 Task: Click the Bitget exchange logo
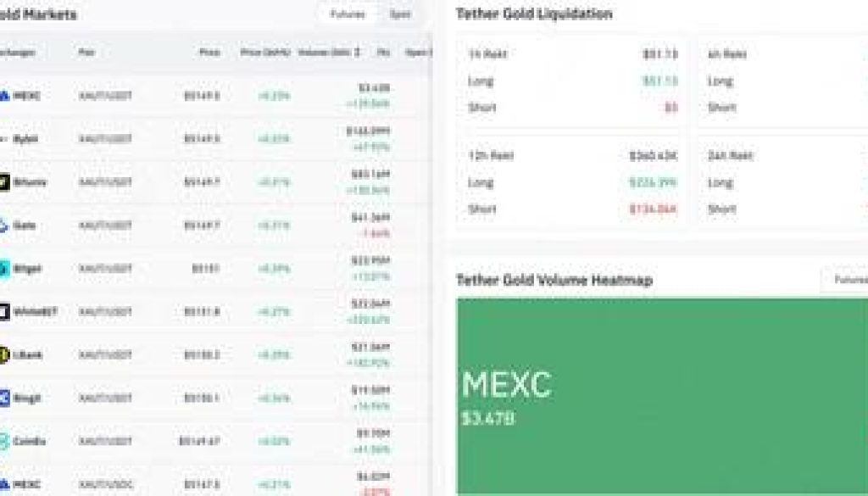coord(4,269)
